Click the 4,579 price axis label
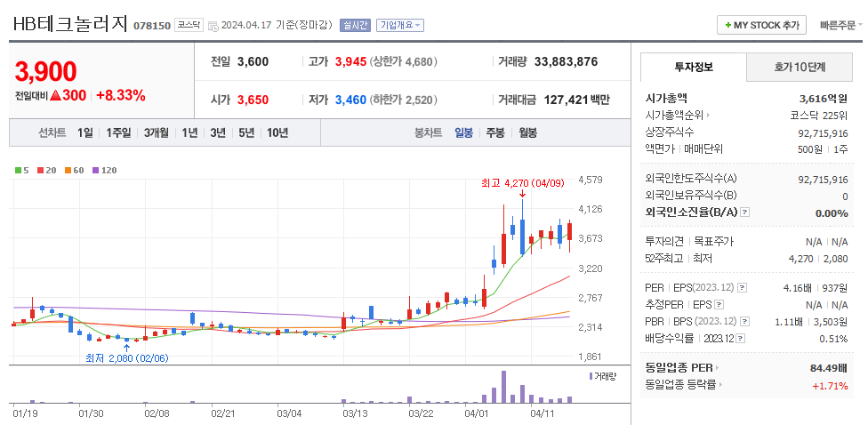The height and width of the screenshot is (425, 868). pos(590,180)
